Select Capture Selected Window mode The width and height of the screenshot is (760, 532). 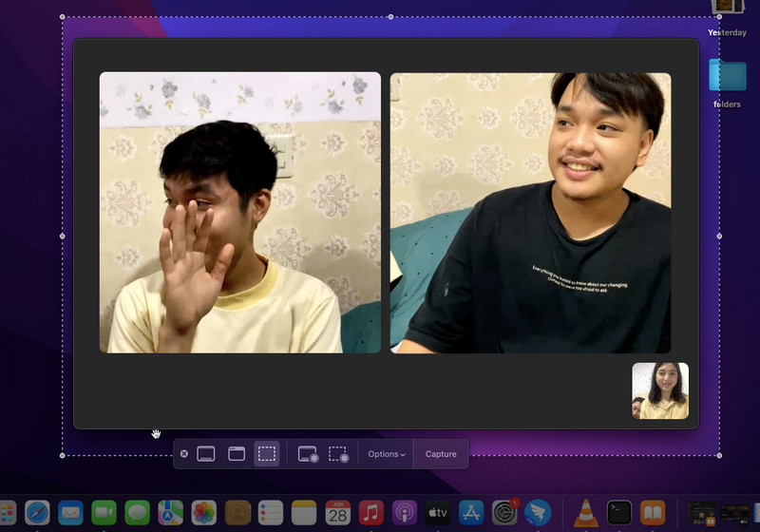[237, 454]
